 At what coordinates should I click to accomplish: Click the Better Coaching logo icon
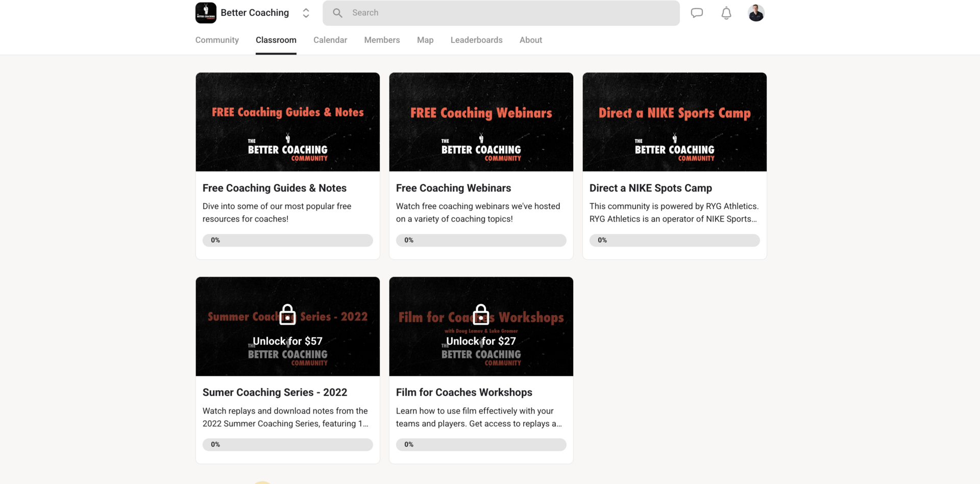point(206,13)
